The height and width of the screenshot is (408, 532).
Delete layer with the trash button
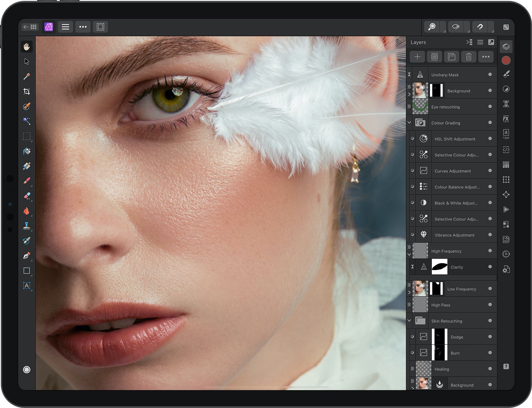pyautogui.click(x=469, y=57)
